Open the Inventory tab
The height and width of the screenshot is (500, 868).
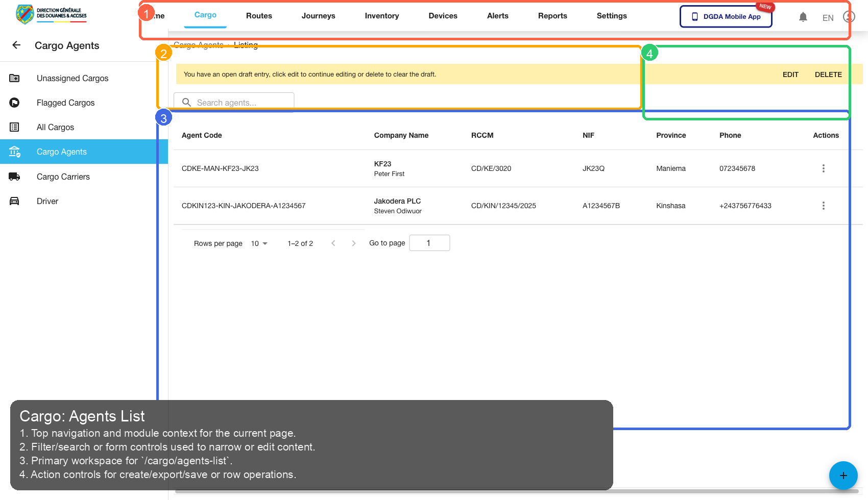click(x=381, y=16)
